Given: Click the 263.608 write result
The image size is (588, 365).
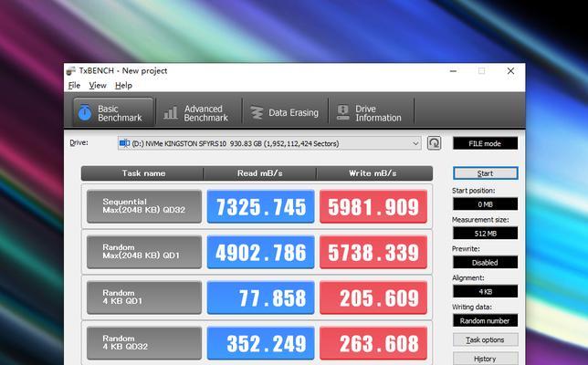Looking at the screenshot, I should 373,343.
